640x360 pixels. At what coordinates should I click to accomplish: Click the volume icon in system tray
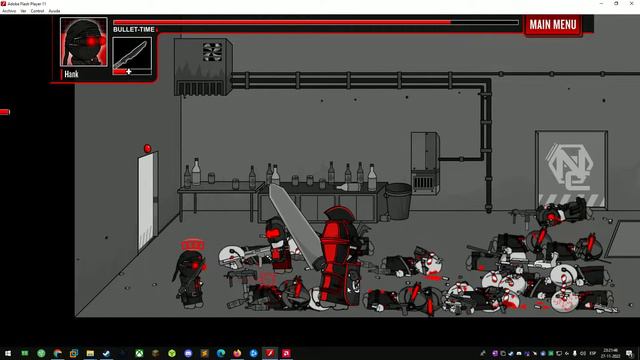583,353
